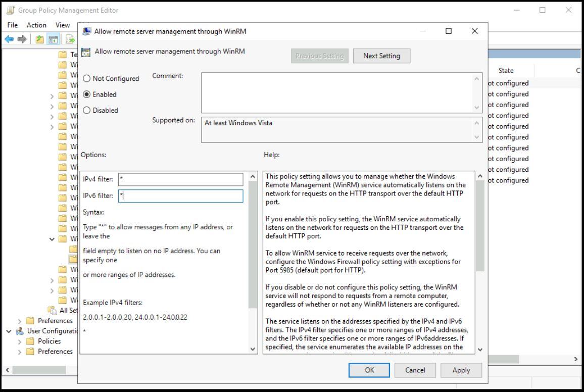
Task: Click the All Settings icon in the tree
Action: pyautogui.click(x=51, y=310)
